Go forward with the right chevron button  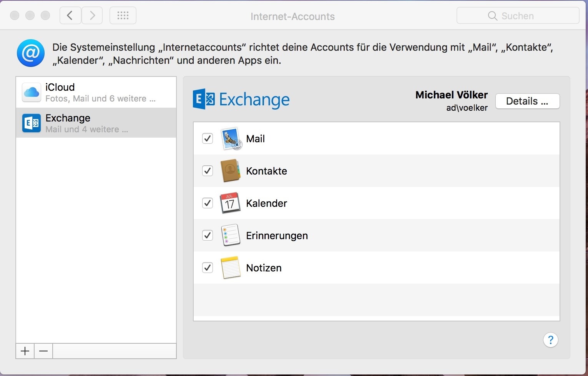point(92,16)
